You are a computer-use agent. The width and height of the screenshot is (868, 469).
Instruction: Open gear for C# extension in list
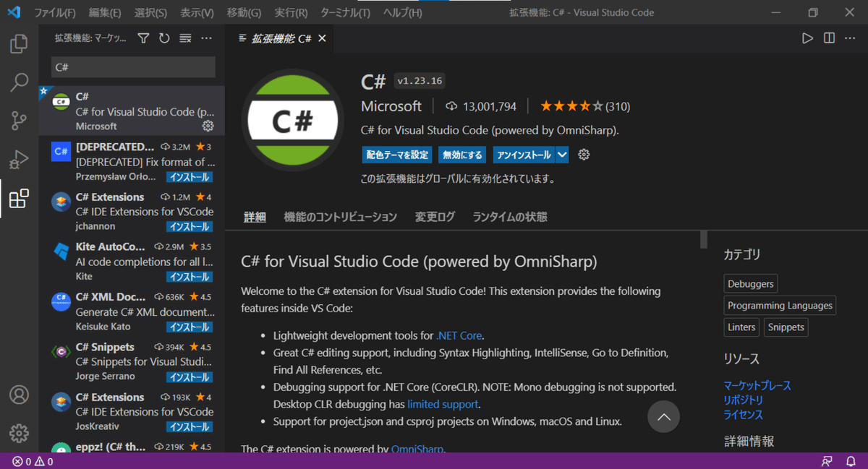click(x=208, y=126)
